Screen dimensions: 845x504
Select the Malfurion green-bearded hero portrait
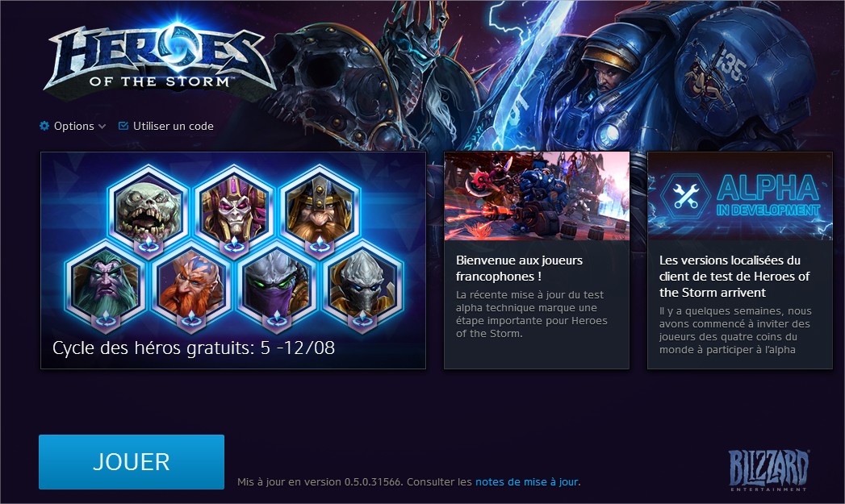106,284
